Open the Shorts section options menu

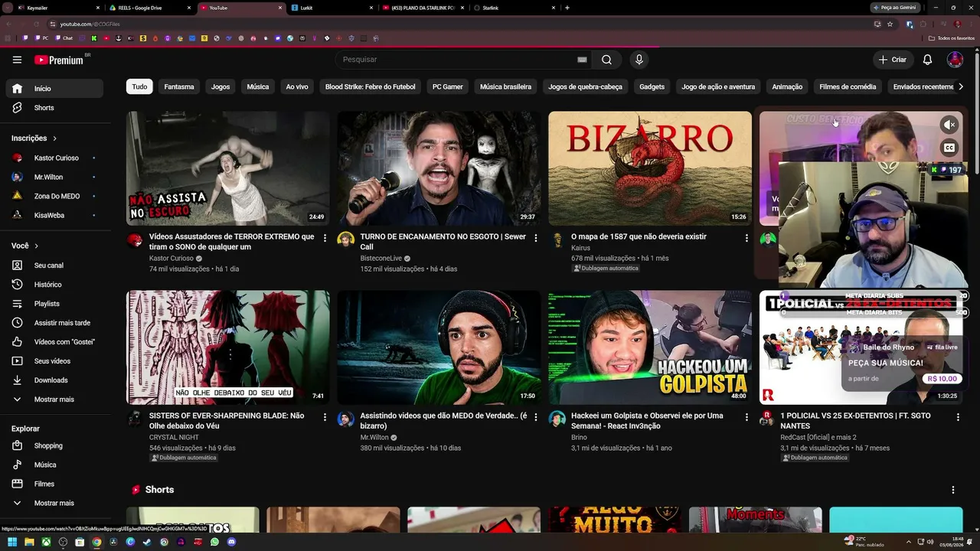coord(953,490)
